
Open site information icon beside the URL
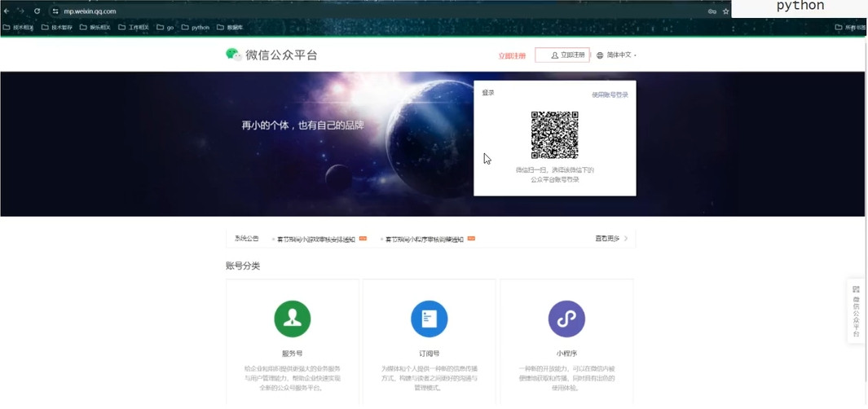click(x=55, y=11)
